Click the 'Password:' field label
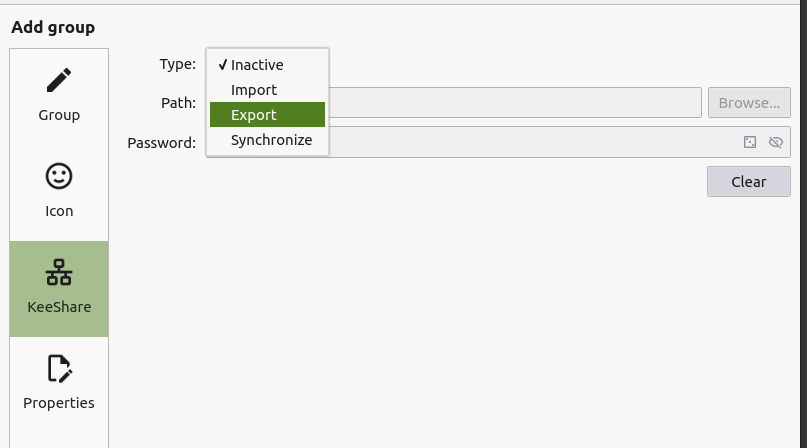Screen dimensions: 807x448 [x=162, y=142]
